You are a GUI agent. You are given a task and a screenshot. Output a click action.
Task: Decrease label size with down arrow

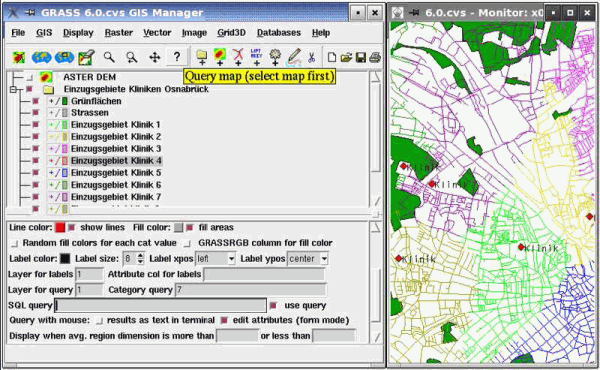tap(140, 262)
